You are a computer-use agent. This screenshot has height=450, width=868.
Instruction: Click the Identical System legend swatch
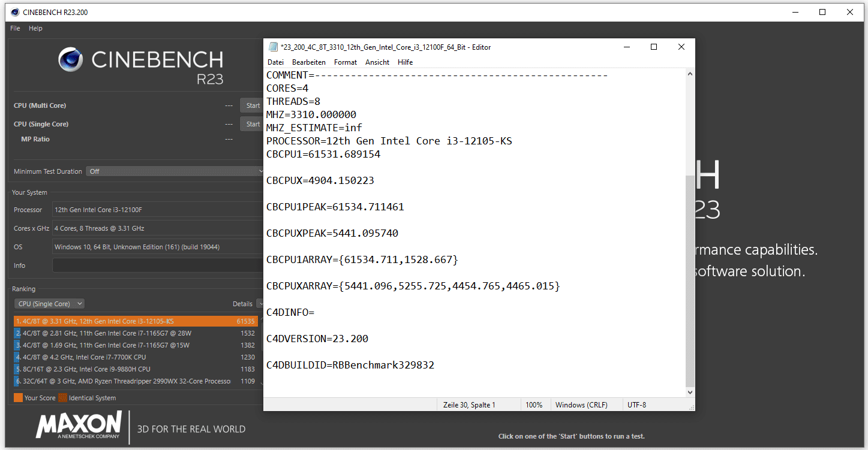[62, 398]
